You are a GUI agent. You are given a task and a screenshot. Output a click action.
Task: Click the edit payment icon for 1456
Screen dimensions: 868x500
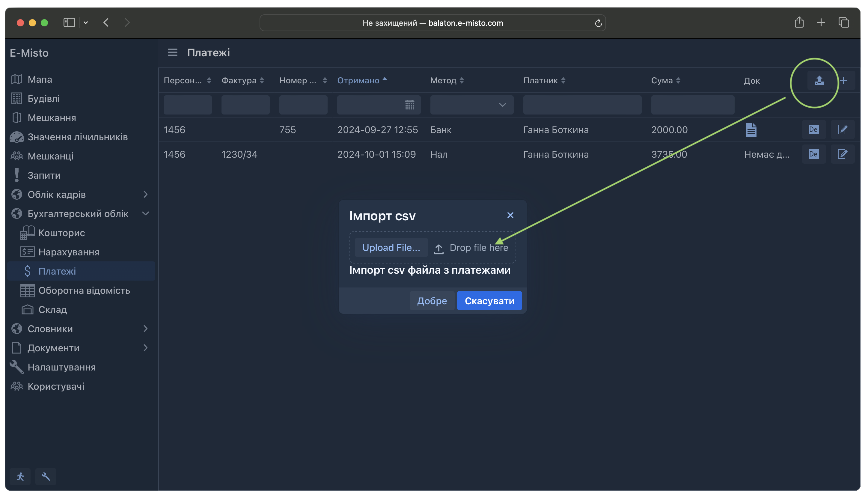[x=842, y=129]
